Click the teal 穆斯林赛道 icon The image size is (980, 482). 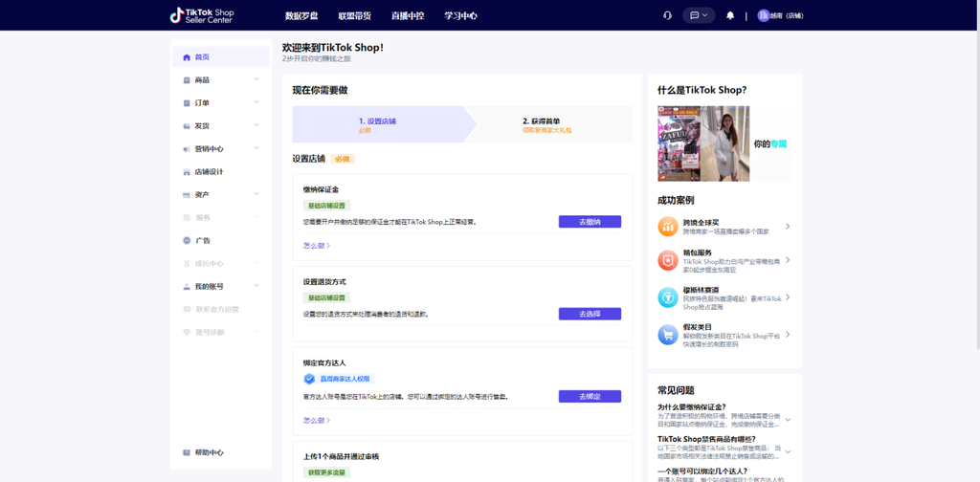[x=667, y=297]
